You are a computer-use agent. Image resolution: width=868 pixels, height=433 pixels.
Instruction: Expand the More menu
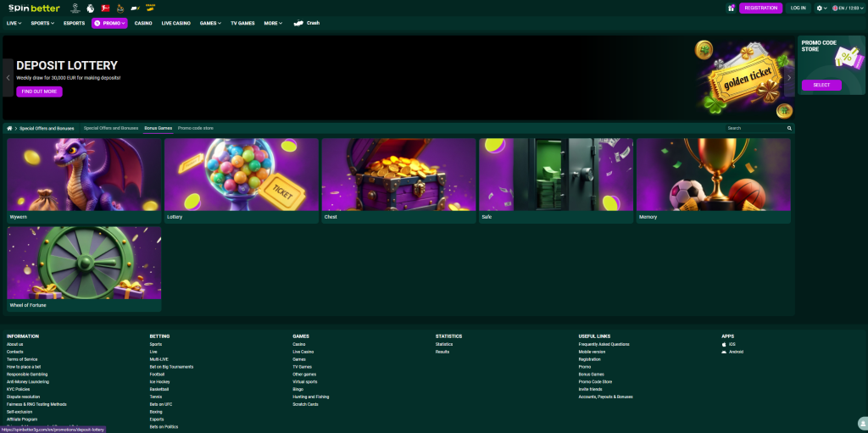273,24
